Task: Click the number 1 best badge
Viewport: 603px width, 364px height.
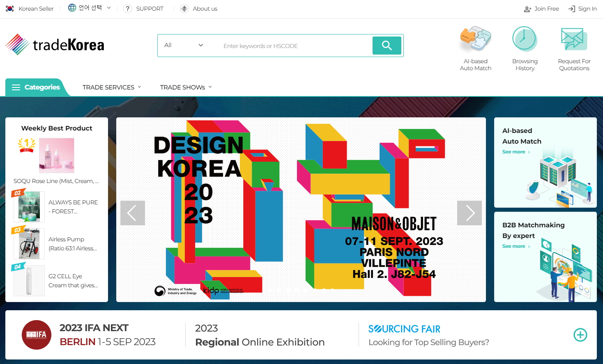Action: [27, 145]
